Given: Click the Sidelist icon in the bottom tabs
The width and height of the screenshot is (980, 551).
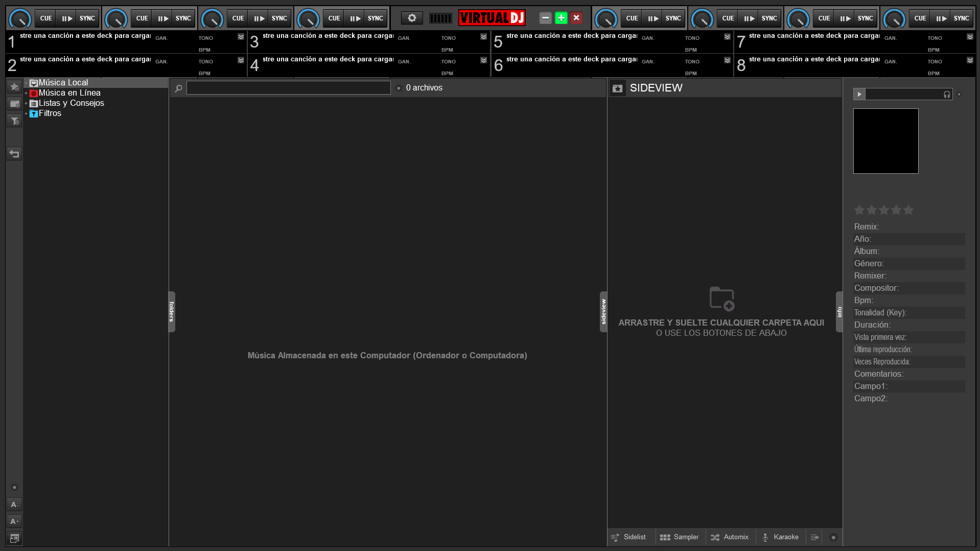Looking at the screenshot, I should click(x=615, y=537).
